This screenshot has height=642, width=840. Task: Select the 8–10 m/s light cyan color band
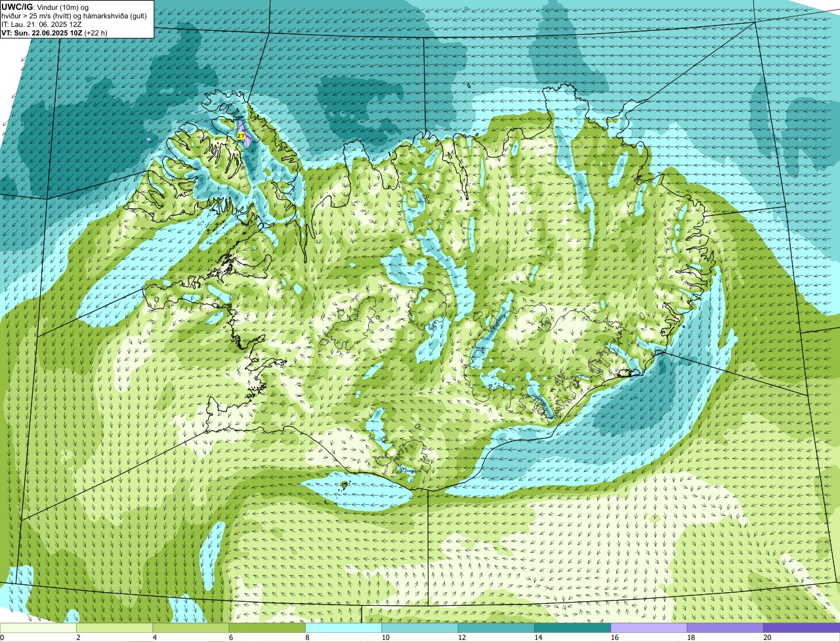click(343, 628)
